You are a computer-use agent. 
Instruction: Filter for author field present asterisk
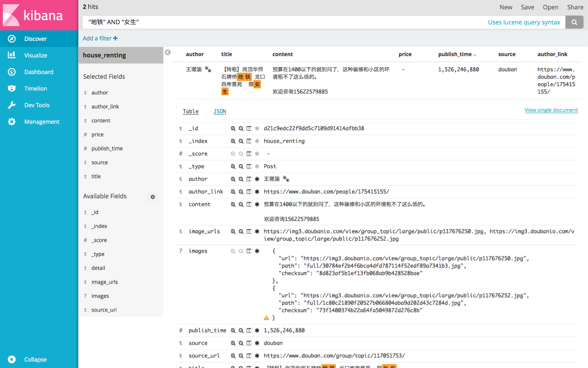[257, 179]
